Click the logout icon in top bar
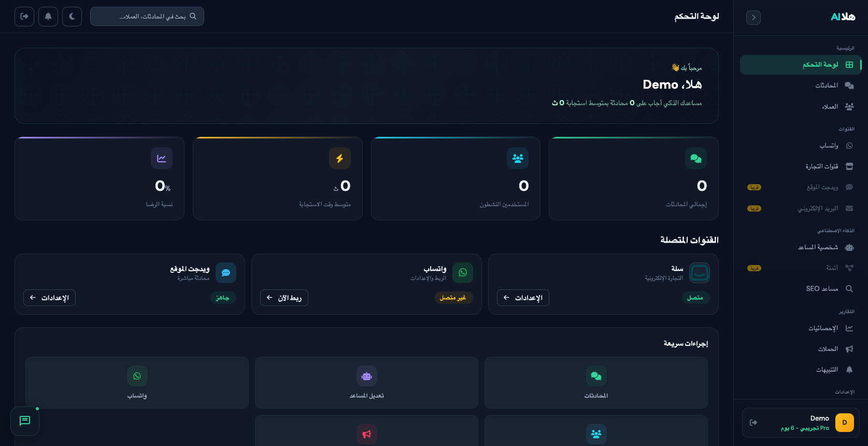Viewport: 868px width, 446px height. 24,17
